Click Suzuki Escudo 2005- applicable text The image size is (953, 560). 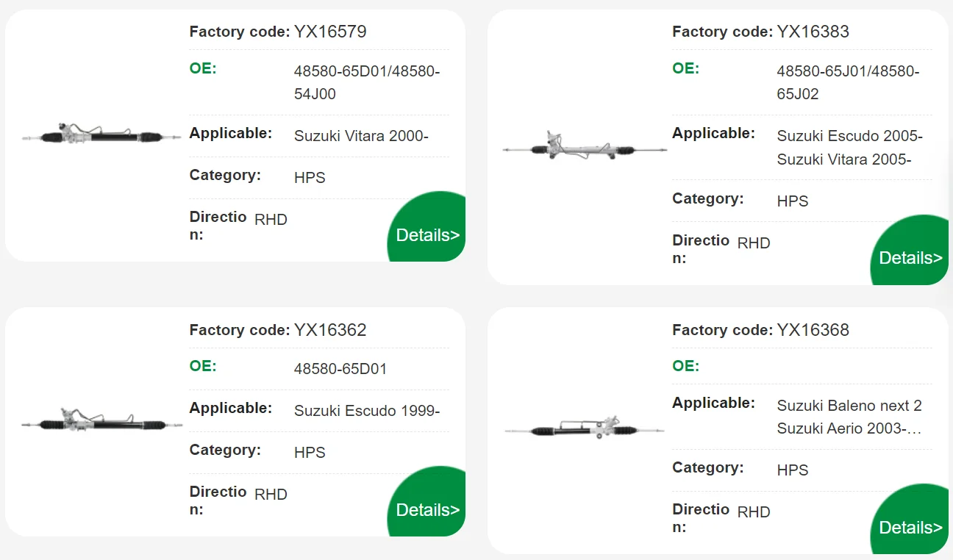pyautogui.click(x=849, y=136)
